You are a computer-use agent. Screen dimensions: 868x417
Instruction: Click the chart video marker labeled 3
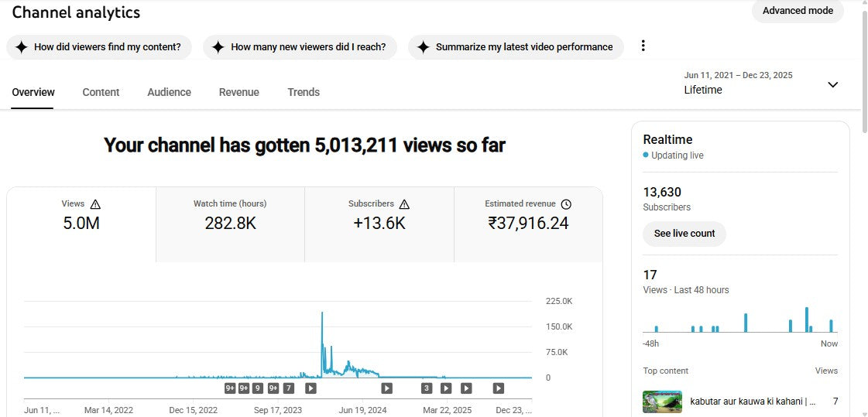427,388
